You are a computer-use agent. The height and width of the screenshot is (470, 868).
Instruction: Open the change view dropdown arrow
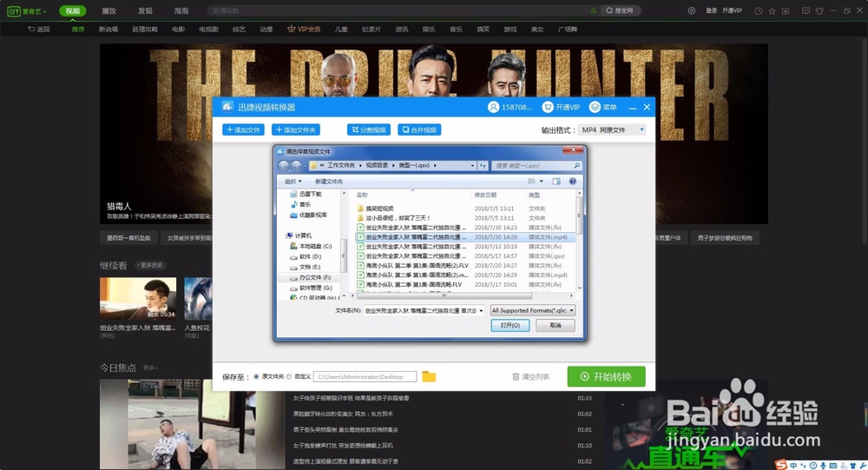click(x=542, y=182)
